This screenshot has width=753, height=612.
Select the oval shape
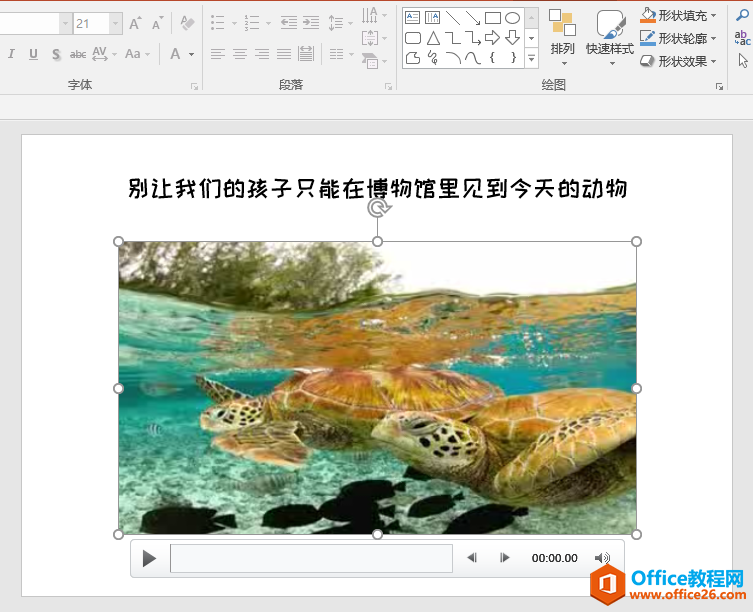coord(512,18)
